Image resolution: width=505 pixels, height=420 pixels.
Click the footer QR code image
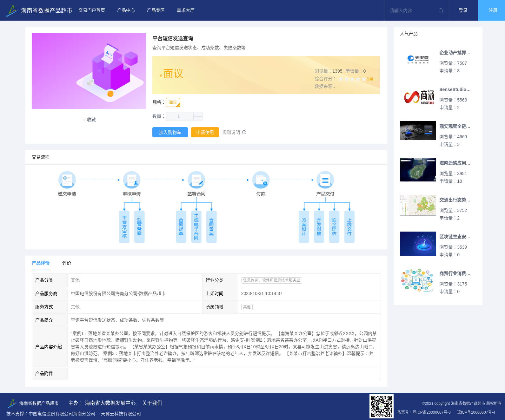point(382,406)
